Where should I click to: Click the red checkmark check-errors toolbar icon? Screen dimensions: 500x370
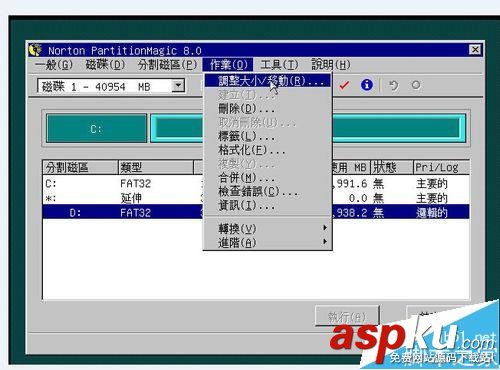click(x=344, y=86)
